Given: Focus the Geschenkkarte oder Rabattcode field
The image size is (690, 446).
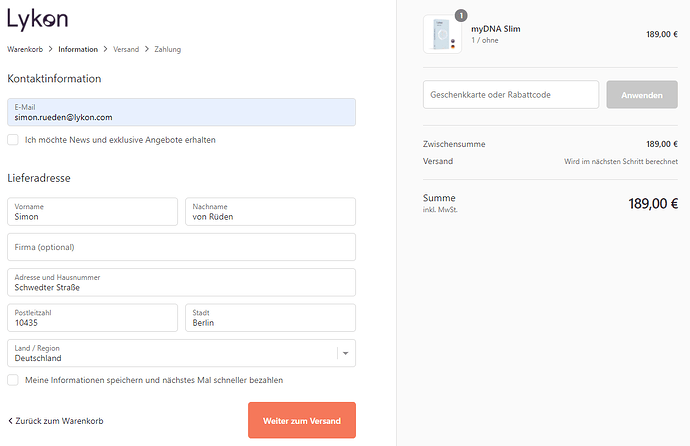Looking at the screenshot, I should pyautogui.click(x=510, y=95).
